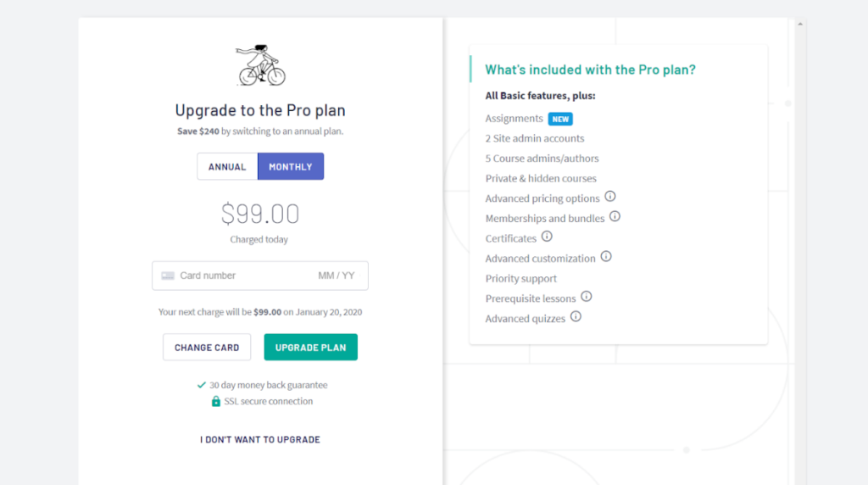Click the info icon next to Memberships and bundles
The height and width of the screenshot is (485, 868).
pos(615,217)
